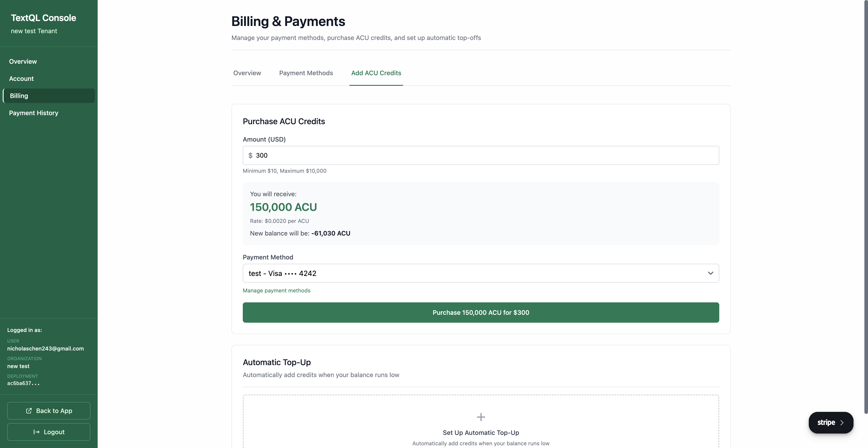Click the dollar sign in the amount field
The width and height of the screenshot is (868, 448).
(x=251, y=155)
